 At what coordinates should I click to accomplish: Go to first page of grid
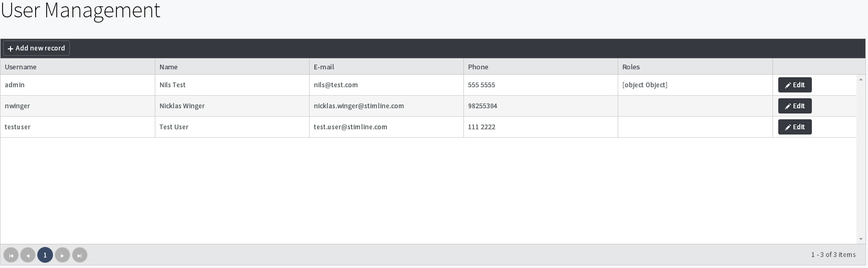[x=11, y=255]
